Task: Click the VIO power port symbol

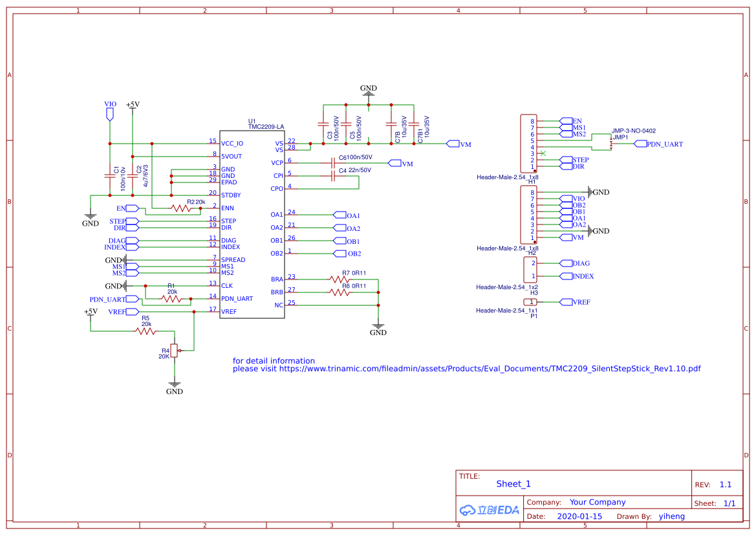Action: (x=110, y=114)
